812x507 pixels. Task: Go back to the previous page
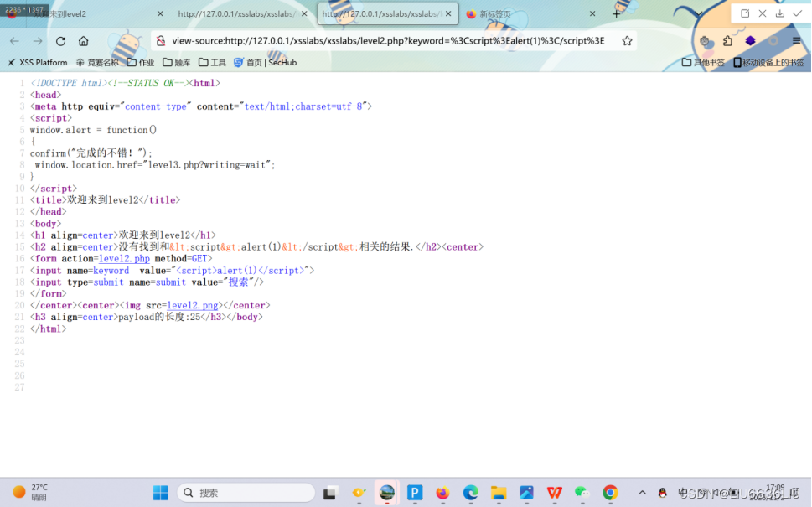click(14, 41)
